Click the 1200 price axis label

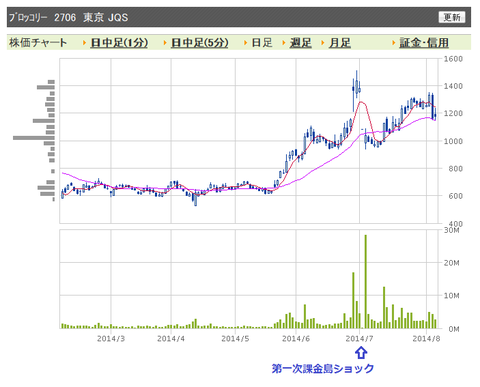coord(453,113)
